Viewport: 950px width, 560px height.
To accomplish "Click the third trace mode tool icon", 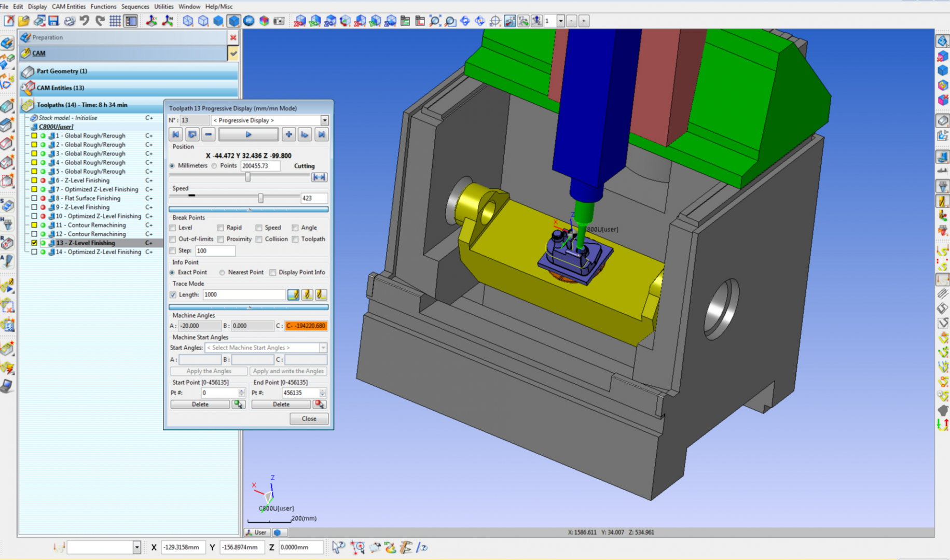I will (x=321, y=295).
